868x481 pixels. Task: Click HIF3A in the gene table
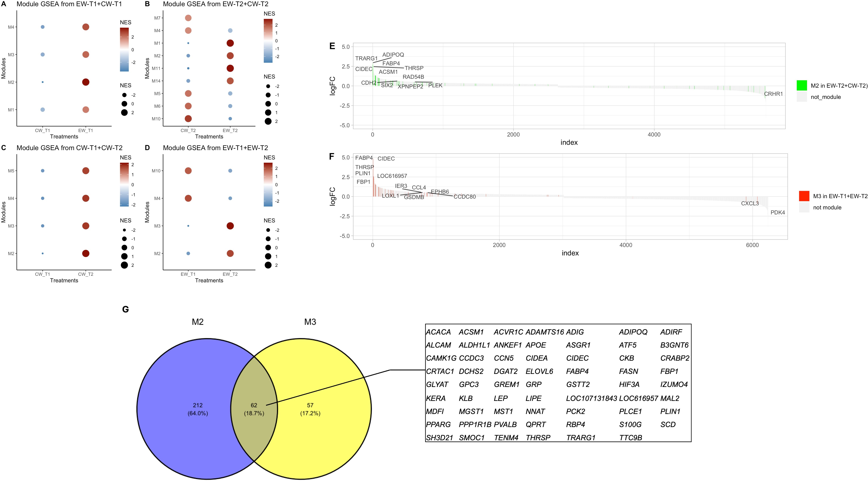pyautogui.click(x=629, y=385)
